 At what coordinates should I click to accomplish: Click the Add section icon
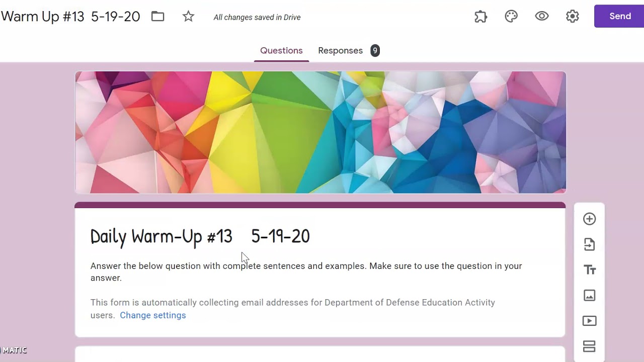coord(589,346)
